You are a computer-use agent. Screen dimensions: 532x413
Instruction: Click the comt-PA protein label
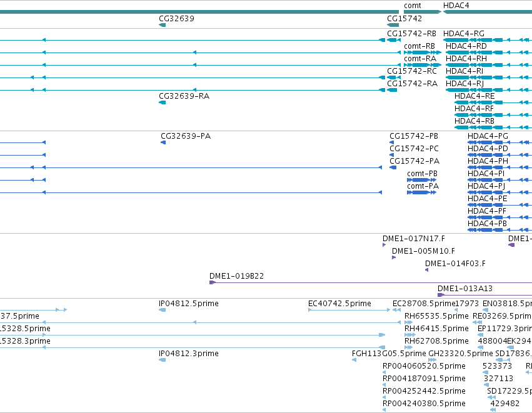click(423, 186)
